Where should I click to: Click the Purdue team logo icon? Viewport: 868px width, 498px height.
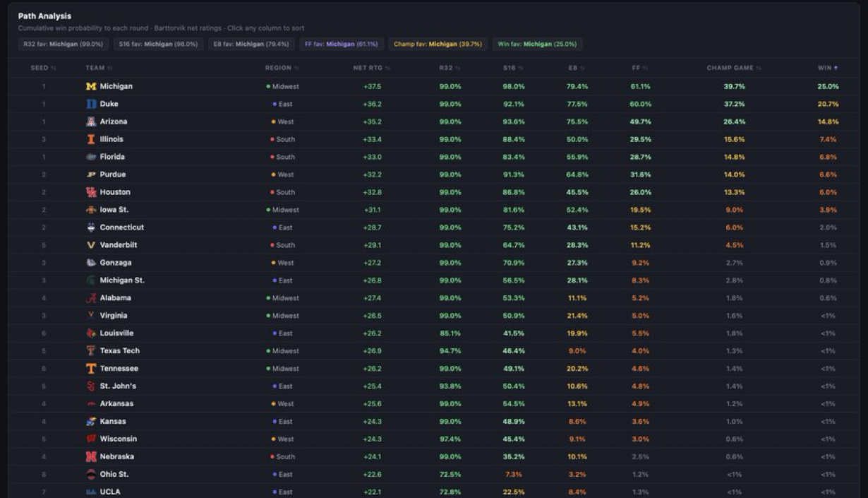coord(90,174)
